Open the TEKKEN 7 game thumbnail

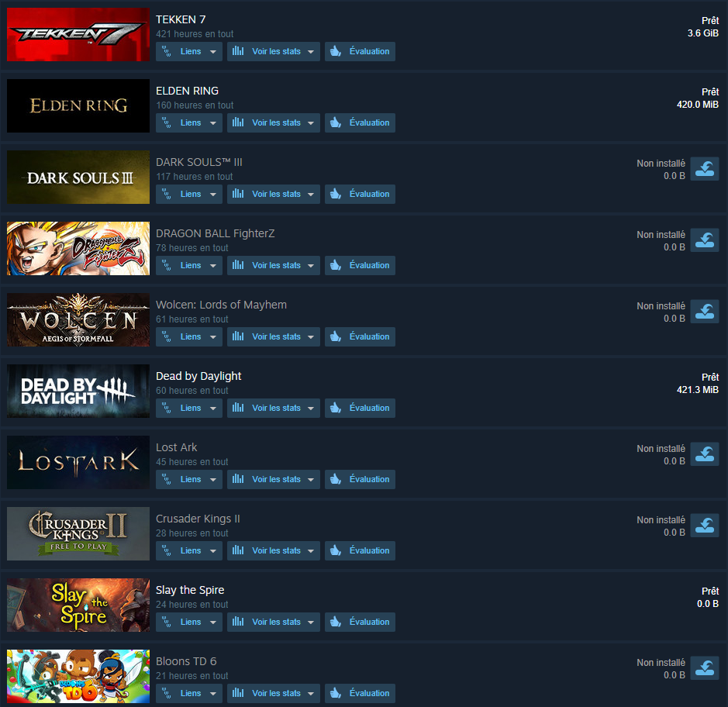click(78, 34)
